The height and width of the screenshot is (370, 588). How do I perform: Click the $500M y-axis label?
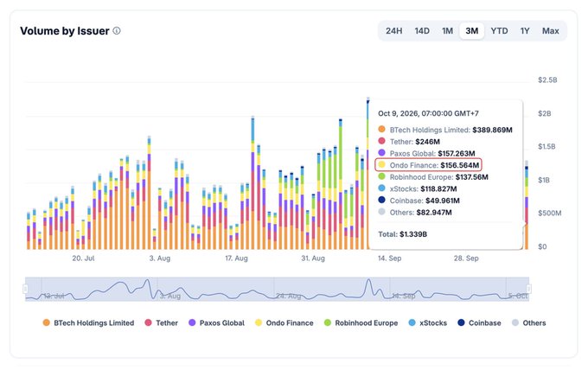point(550,213)
